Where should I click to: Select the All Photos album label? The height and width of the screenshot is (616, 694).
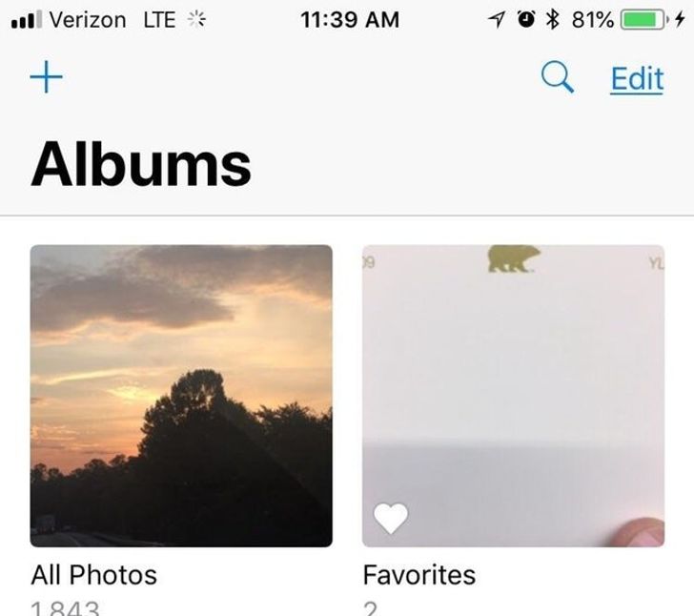click(93, 575)
